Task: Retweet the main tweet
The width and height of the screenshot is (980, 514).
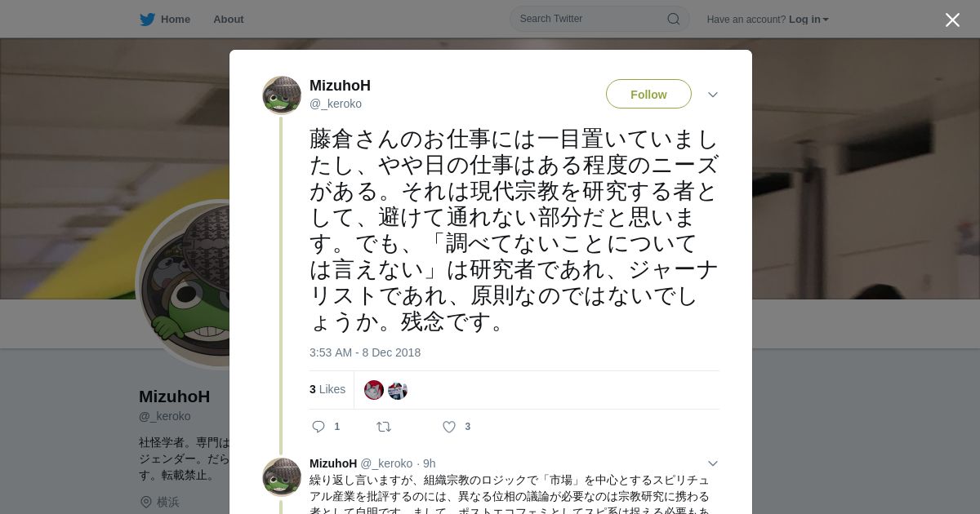Action: pos(384,427)
